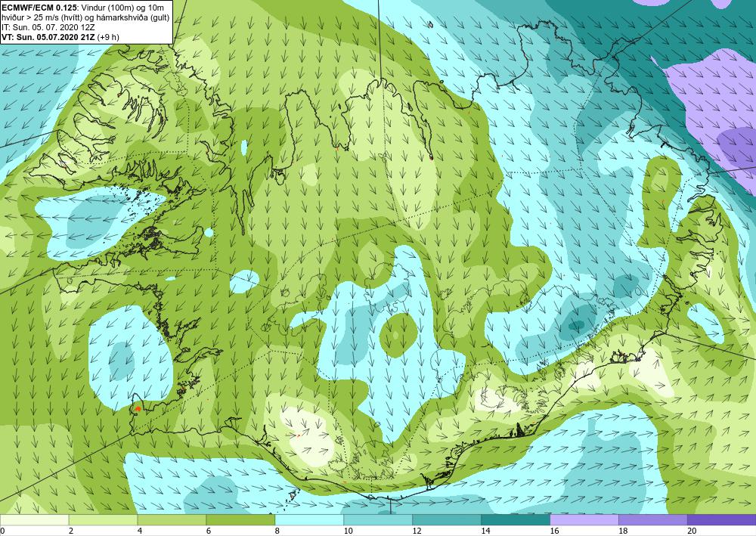Click the pale yellow 0–2 legend swatch
This screenshot has height=536, width=756.
click(x=35, y=520)
